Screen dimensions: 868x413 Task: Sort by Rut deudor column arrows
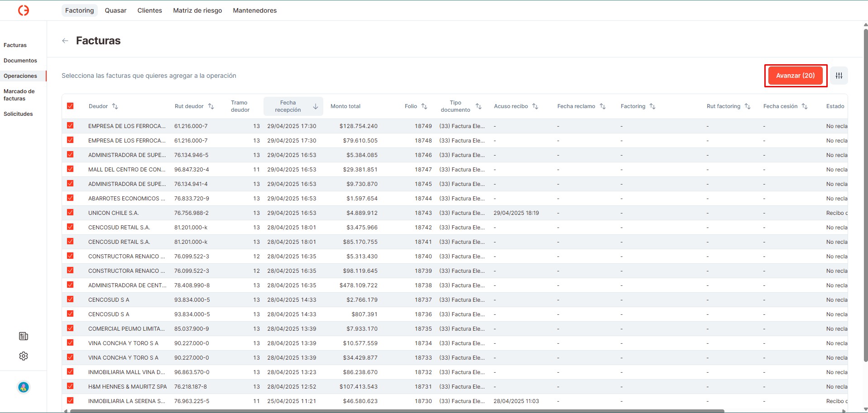point(211,106)
